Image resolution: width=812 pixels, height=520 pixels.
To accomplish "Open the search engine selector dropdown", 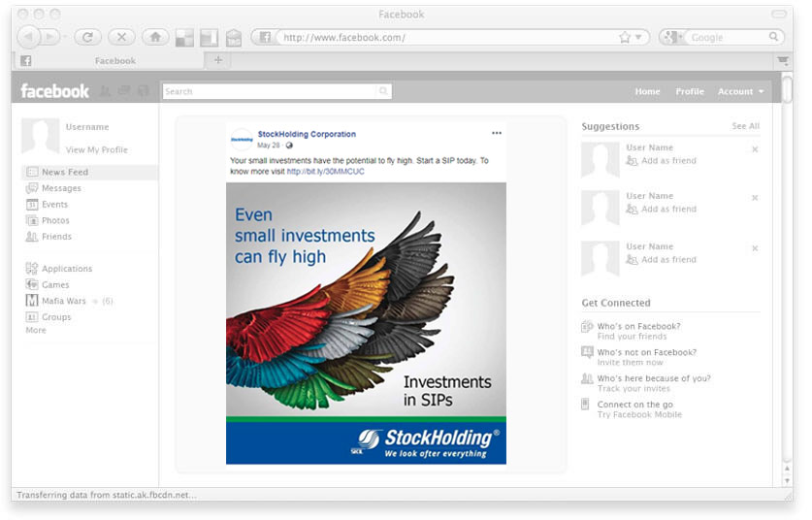I will pos(673,37).
